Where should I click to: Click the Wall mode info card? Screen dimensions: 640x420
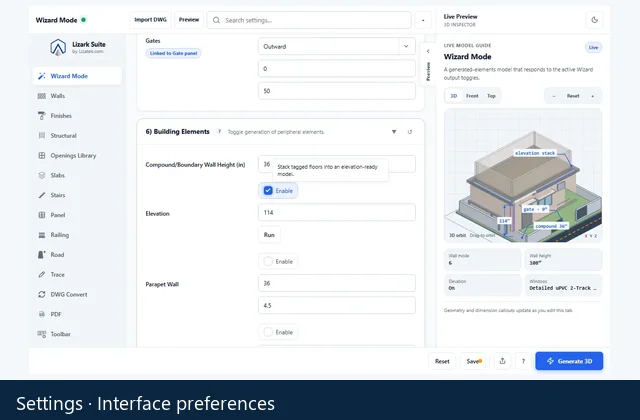[x=482, y=260]
